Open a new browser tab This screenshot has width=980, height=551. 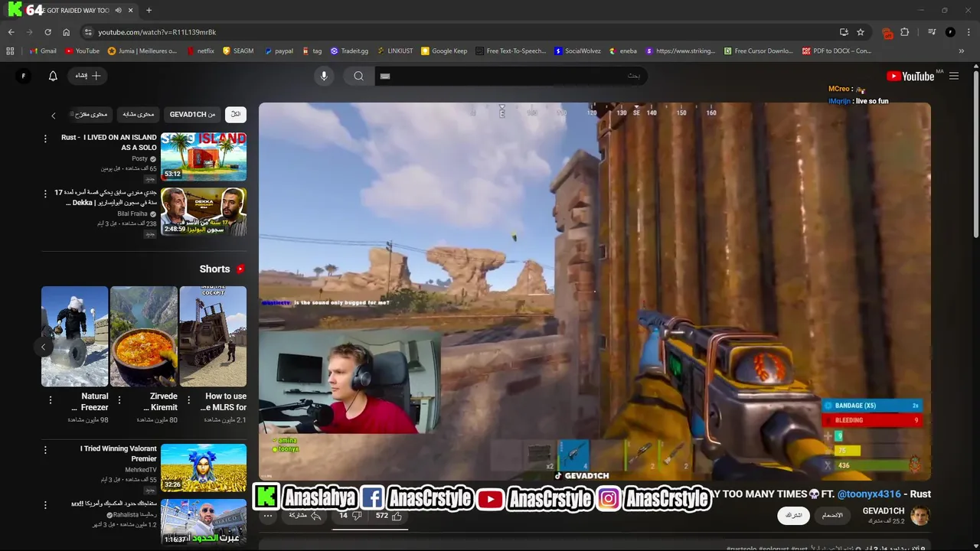click(x=149, y=10)
